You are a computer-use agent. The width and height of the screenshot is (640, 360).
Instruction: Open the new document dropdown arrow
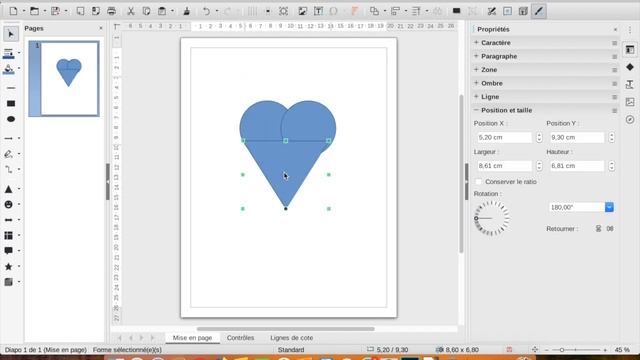[x=24, y=11]
